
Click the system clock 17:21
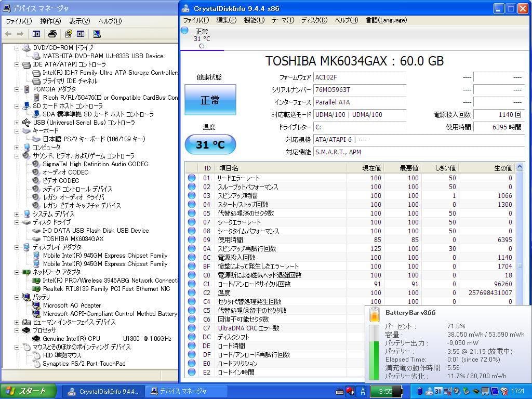[517, 392]
